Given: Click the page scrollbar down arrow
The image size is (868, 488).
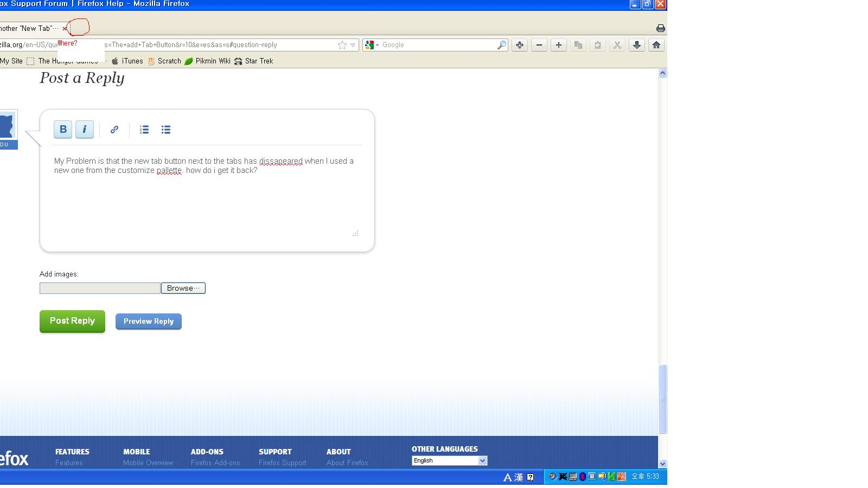Looking at the screenshot, I should [662, 464].
